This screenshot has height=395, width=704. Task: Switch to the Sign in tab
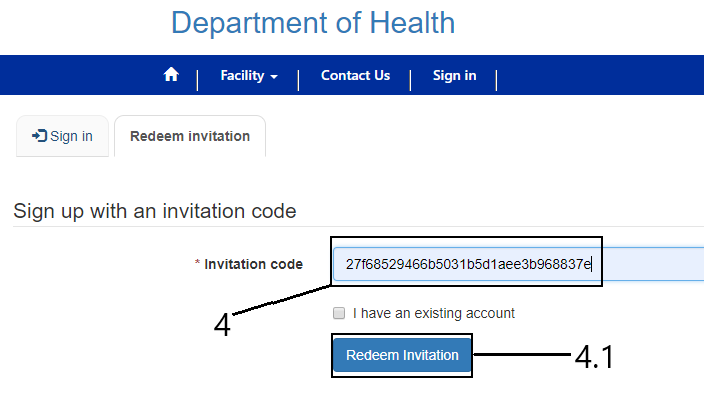click(62, 136)
